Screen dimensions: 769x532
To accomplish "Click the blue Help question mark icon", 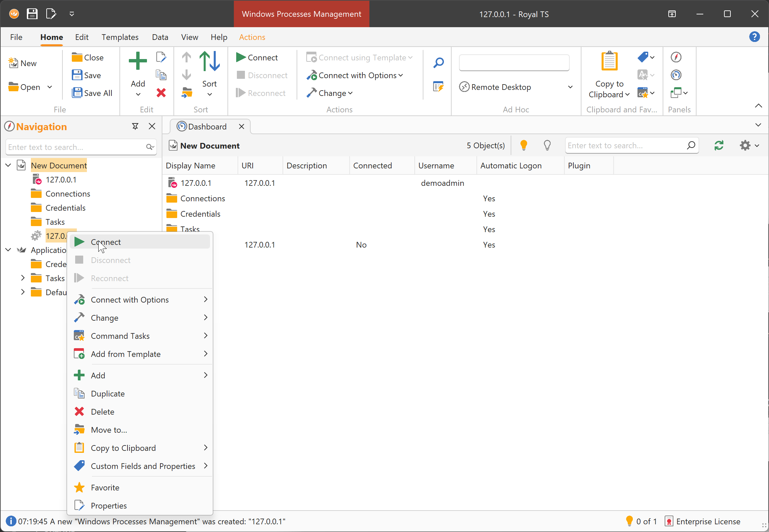I will point(755,37).
